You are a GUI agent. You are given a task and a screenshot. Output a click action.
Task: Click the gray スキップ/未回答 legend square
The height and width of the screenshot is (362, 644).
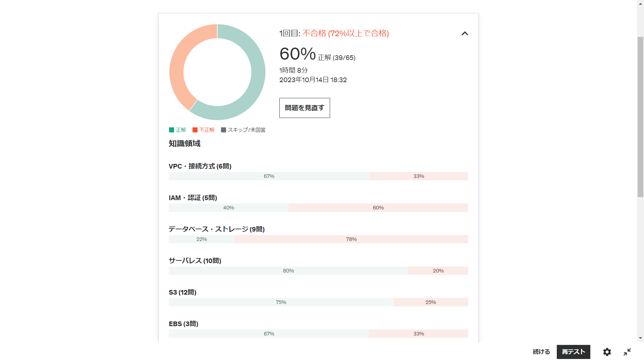click(223, 130)
